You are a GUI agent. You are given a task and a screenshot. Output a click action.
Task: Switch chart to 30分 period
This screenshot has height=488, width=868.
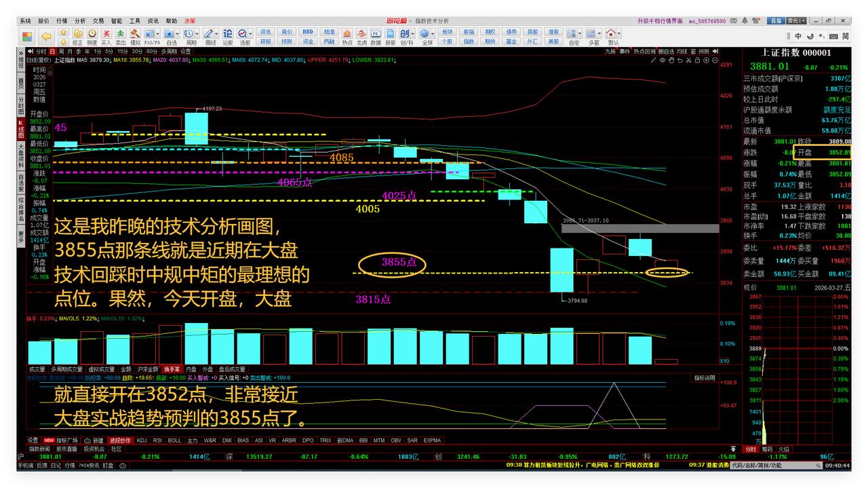137,52
